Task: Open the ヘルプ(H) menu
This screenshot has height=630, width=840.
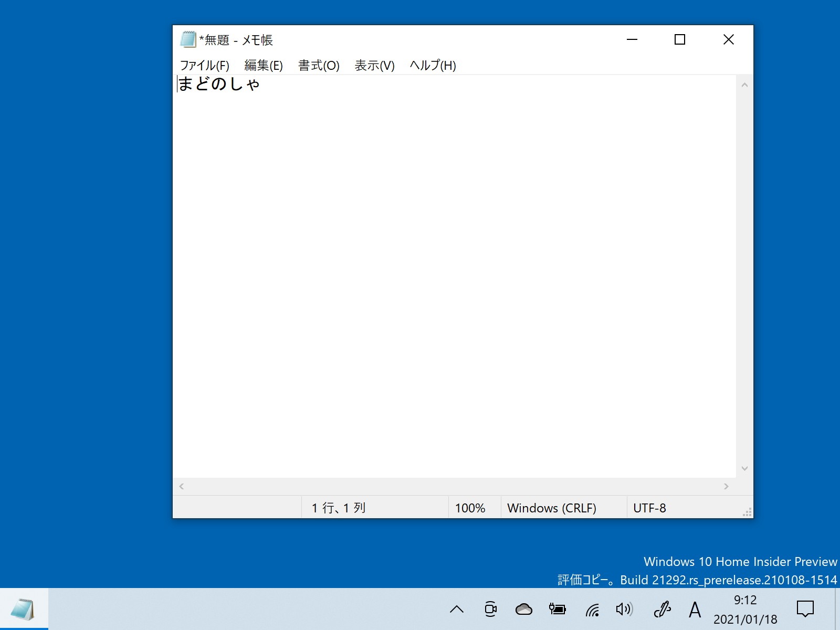Action: (x=433, y=66)
